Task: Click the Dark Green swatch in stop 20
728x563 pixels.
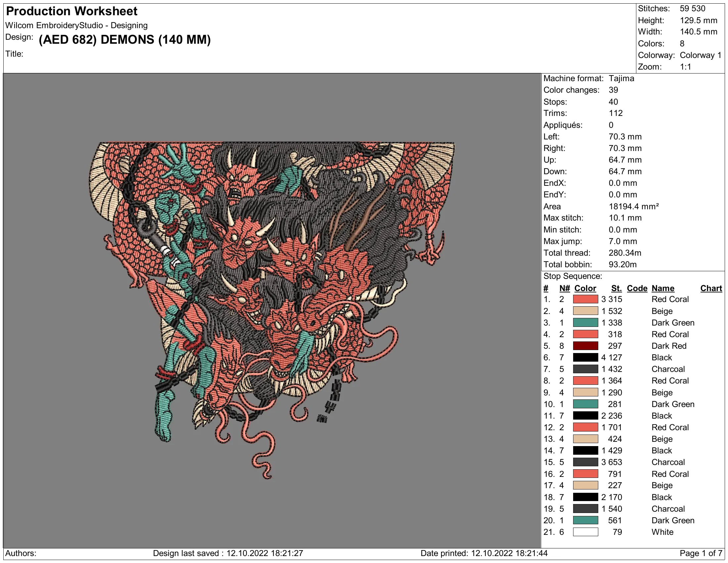Action: [585, 520]
